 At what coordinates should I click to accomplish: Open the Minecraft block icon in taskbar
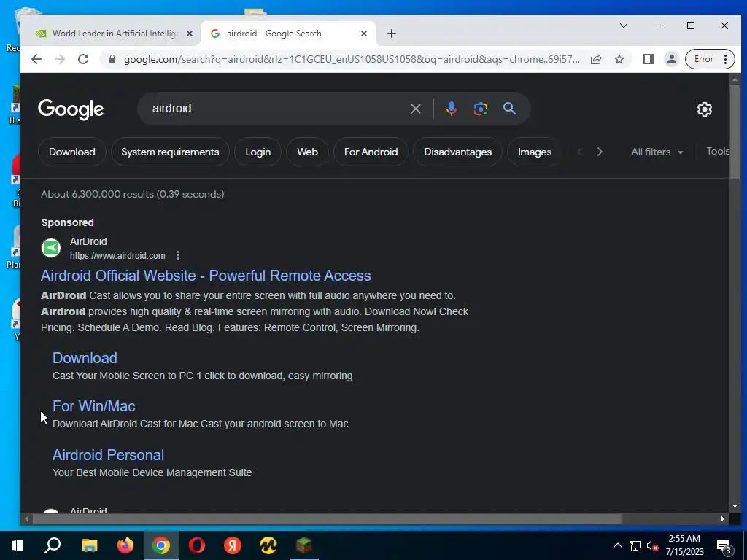(x=304, y=545)
